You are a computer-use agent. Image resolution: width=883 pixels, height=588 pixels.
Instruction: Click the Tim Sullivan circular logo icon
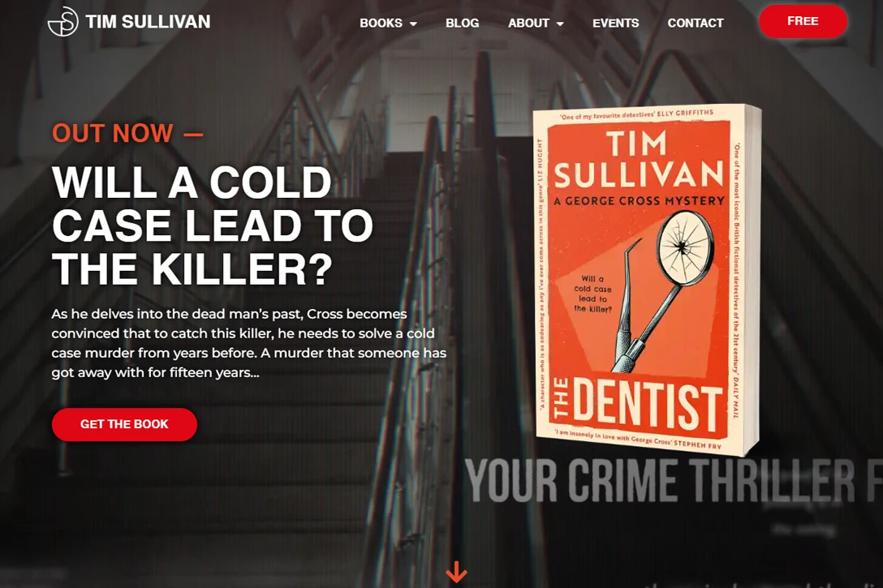(x=63, y=22)
